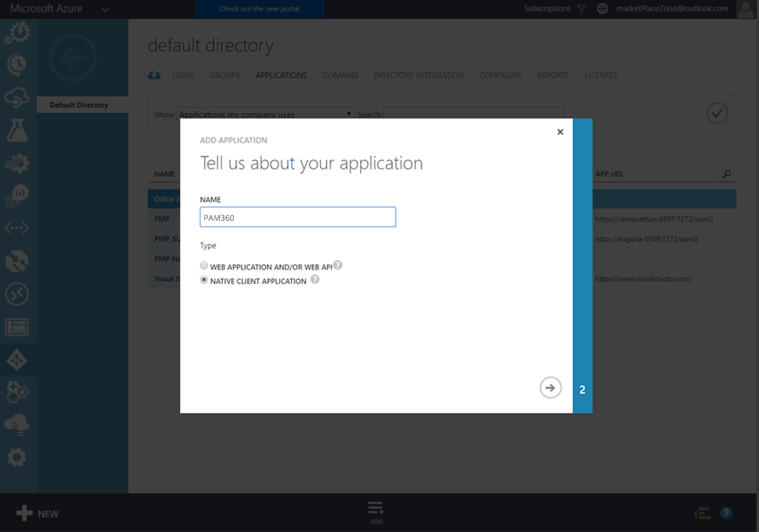
Task: Open account marketPlaceZoho@outlook.com
Action: [x=672, y=8]
